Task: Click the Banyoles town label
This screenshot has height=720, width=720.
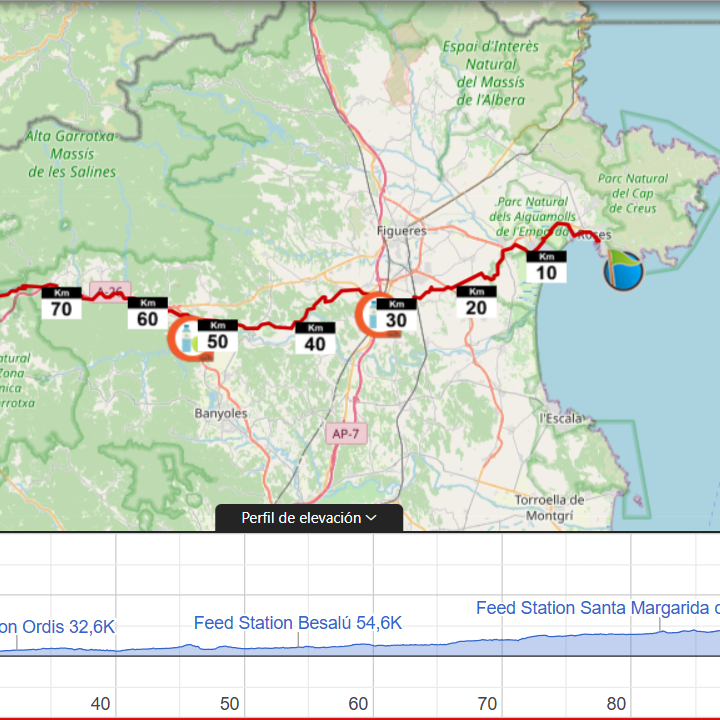Action: click(220, 413)
